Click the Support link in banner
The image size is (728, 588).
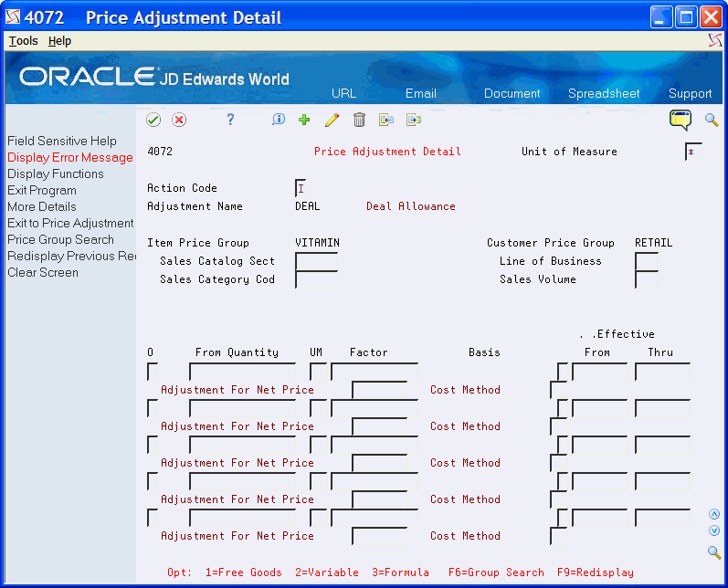tap(690, 93)
